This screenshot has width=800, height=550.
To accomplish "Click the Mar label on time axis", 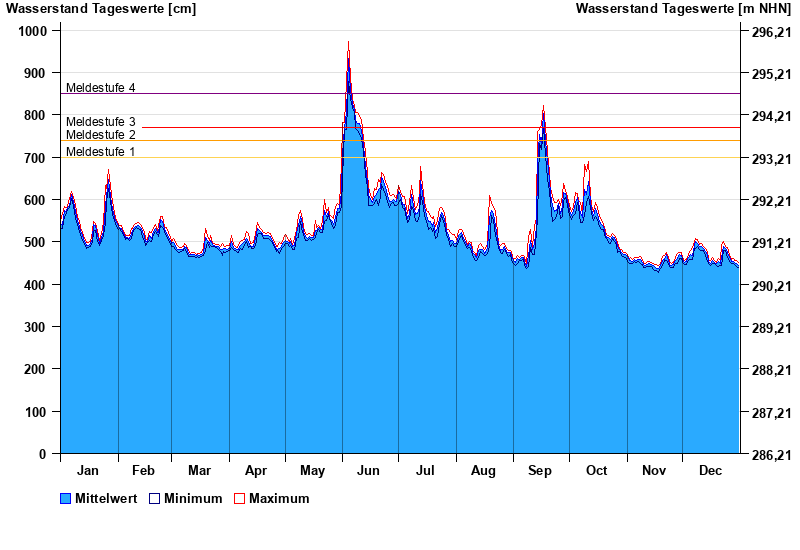I will coord(199,470).
